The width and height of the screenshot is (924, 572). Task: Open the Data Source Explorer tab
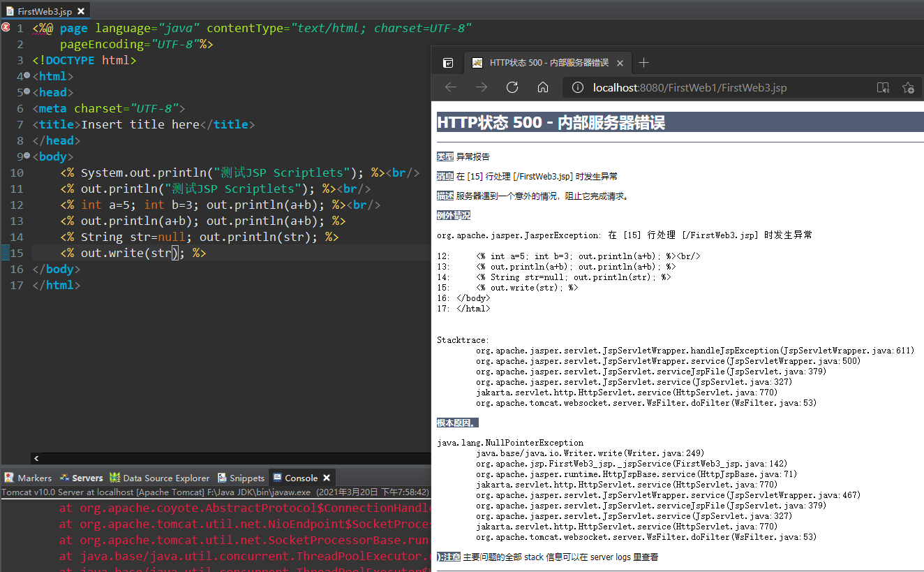pyautogui.click(x=160, y=478)
